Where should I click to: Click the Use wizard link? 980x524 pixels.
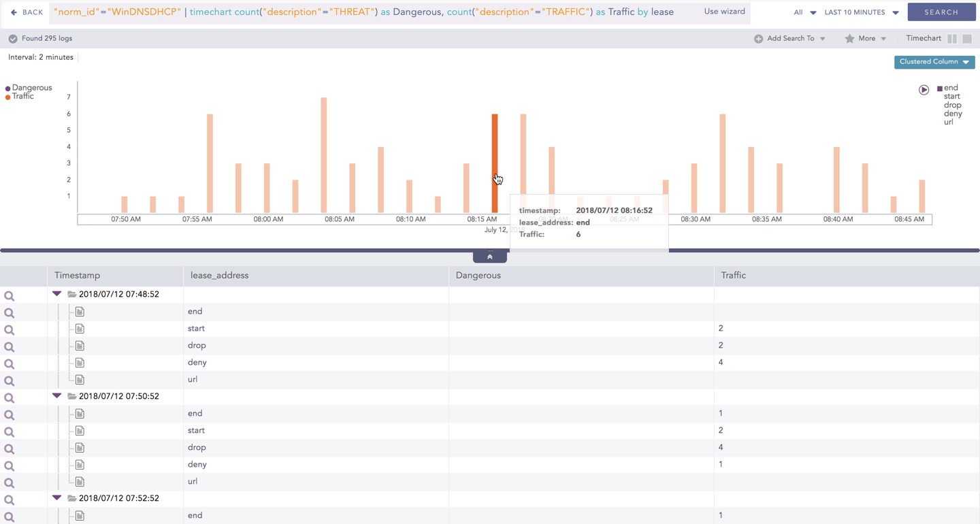tap(724, 12)
